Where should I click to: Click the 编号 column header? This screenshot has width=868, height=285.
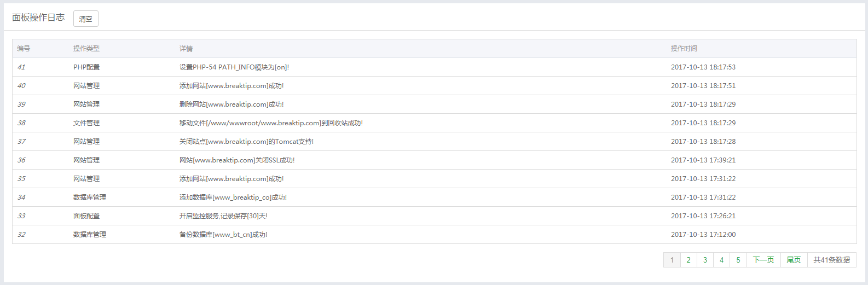coord(24,49)
